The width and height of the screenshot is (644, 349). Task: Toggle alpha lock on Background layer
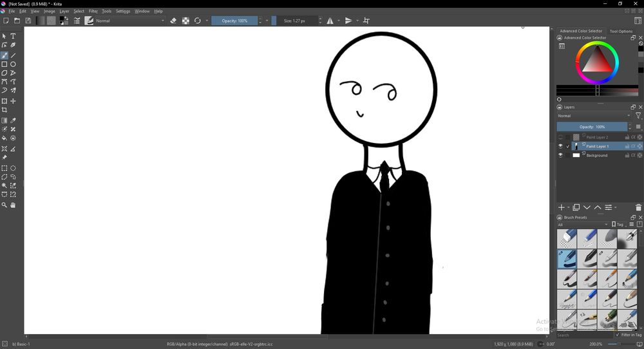pos(639,155)
